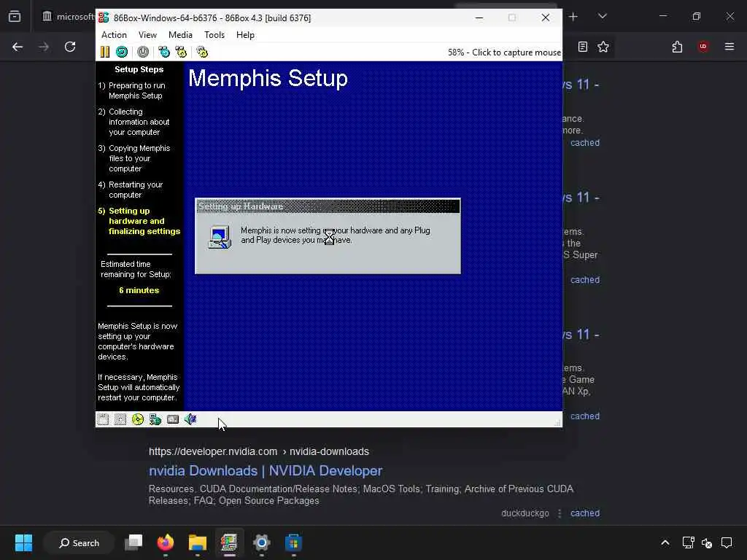The width and height of the screenshot is (747, 560).
Task: Bookmark this page with the star
Action: click(603, 47)
